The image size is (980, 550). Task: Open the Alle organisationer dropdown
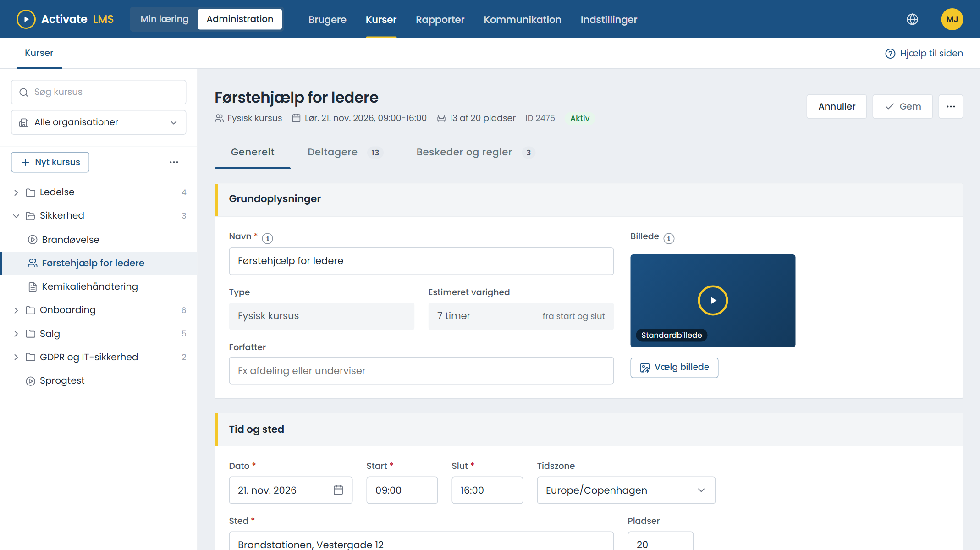pyautogui.click(x=99, y=122)
